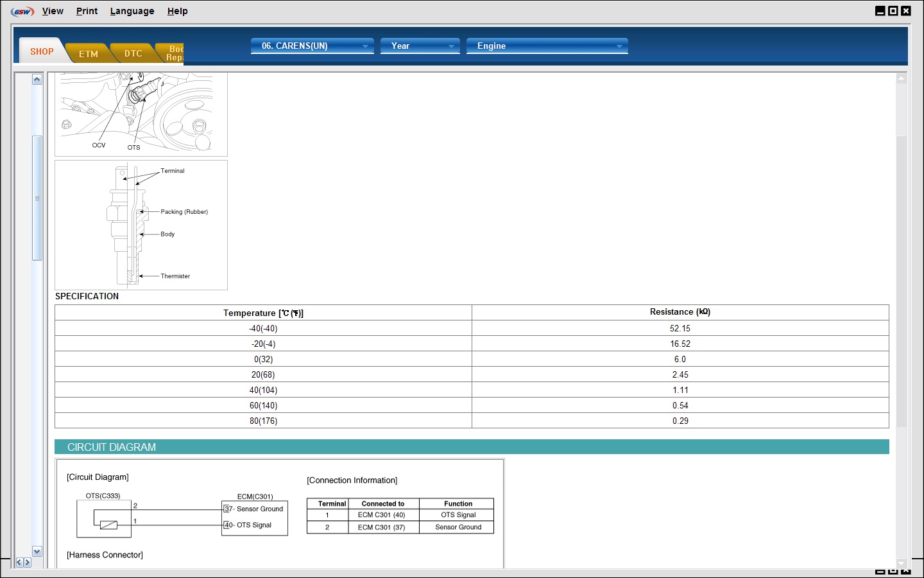This screenshot has width=924, height=578.
Task: Click the right-pointing arrow in bottom-left corner
Action: (x=27, y=563)
